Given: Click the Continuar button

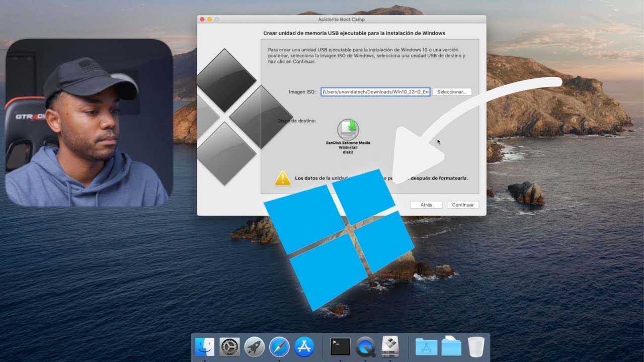Looking at the screenshot, I should click(x=463, y=205).
